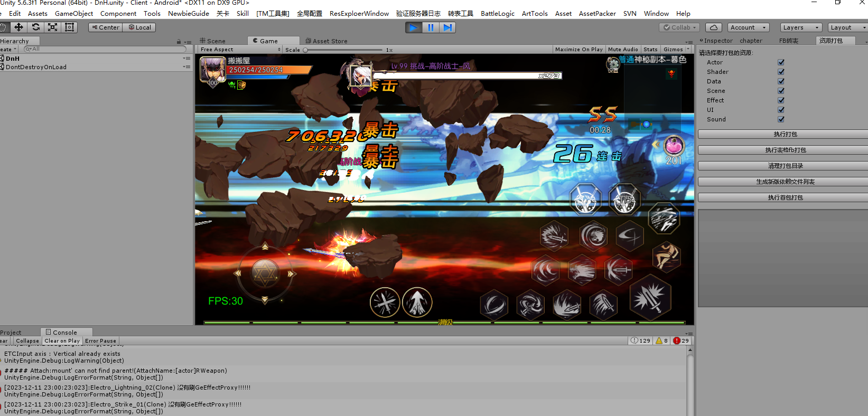
Task: Select the Move transform tool
Action: tap(18, 27)
